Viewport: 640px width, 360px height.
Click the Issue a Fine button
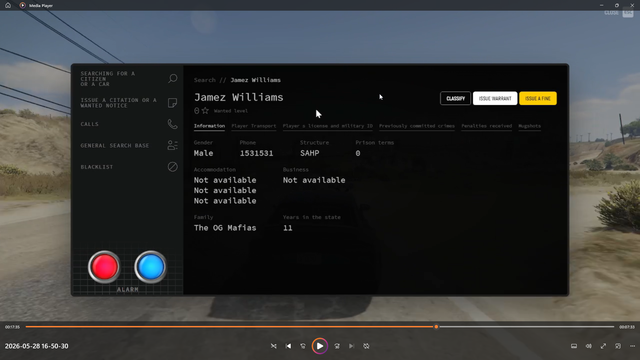(x=538, y=98)
